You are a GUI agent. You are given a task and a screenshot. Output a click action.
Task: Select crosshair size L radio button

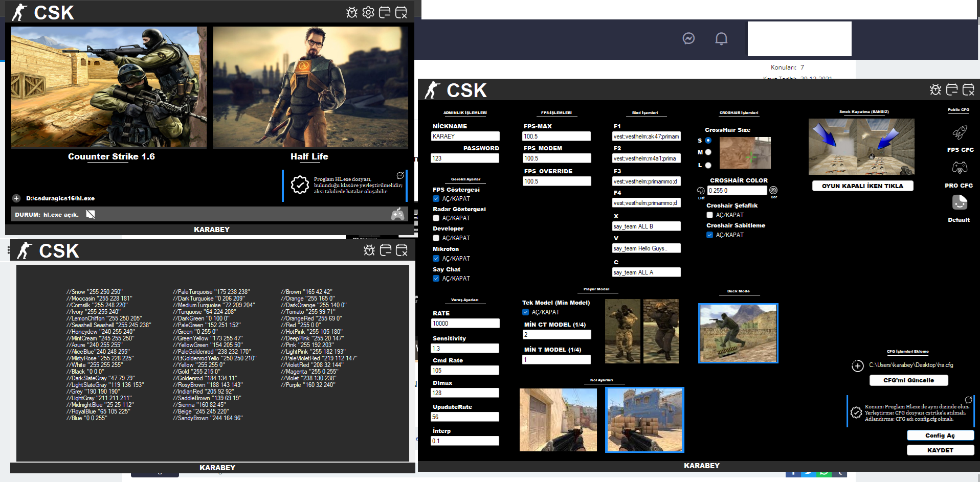[708, 166]
